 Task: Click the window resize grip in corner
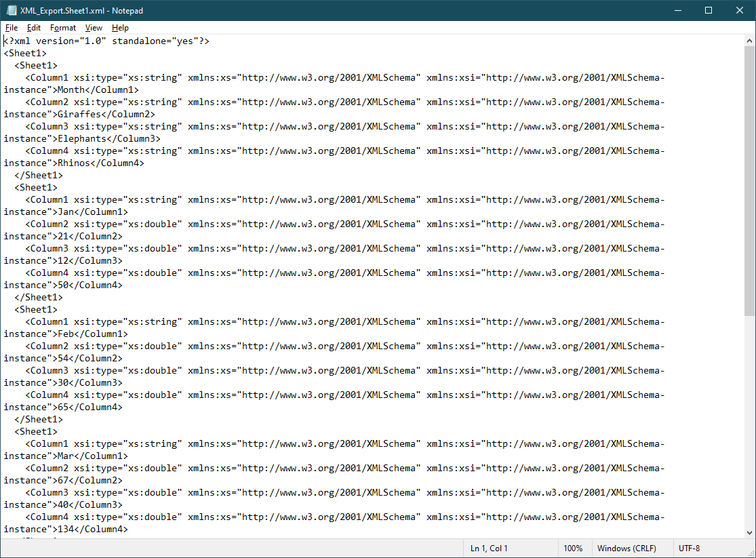pos(751,553)
